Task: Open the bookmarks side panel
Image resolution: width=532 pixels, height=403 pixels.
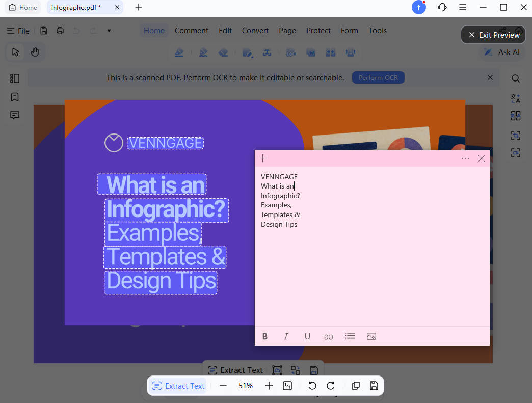Action: click(x=15, y=97)
